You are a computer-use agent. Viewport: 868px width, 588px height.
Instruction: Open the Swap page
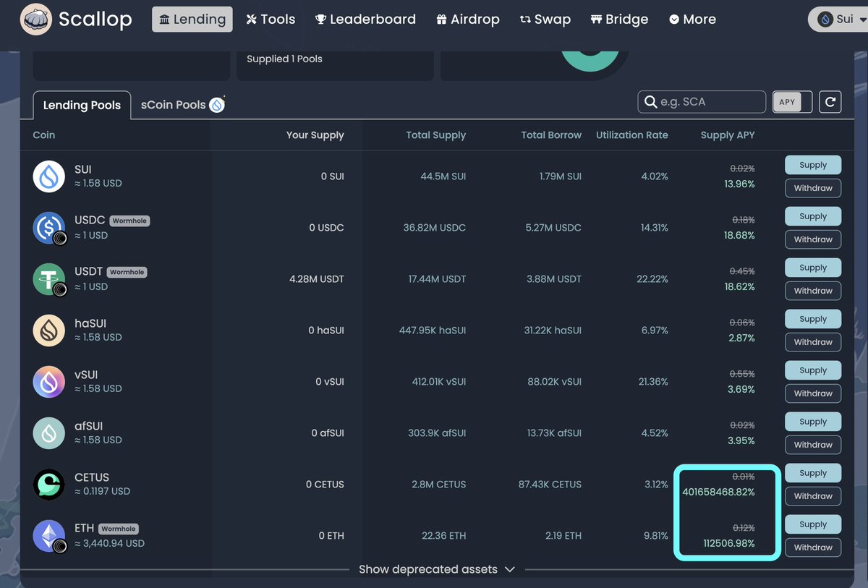(545, 20)
